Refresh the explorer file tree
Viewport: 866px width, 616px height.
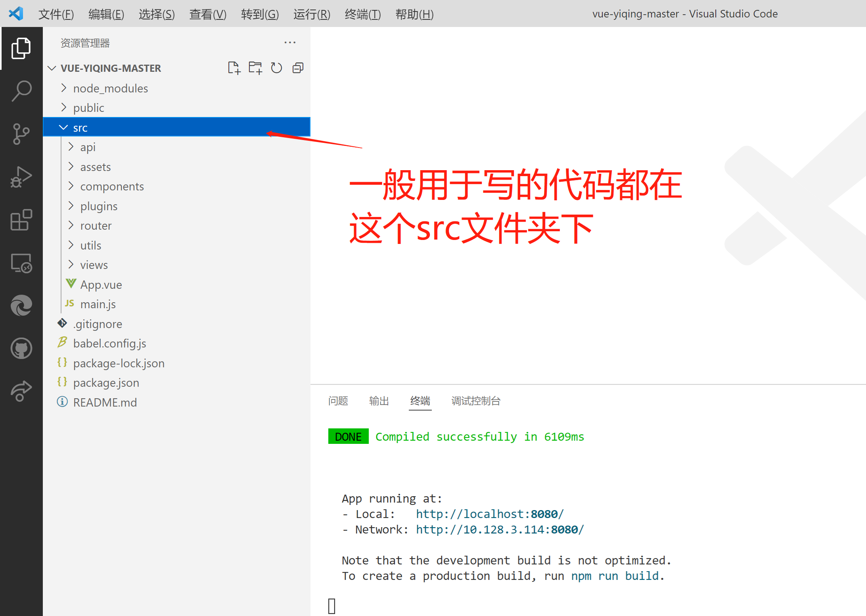276,68
